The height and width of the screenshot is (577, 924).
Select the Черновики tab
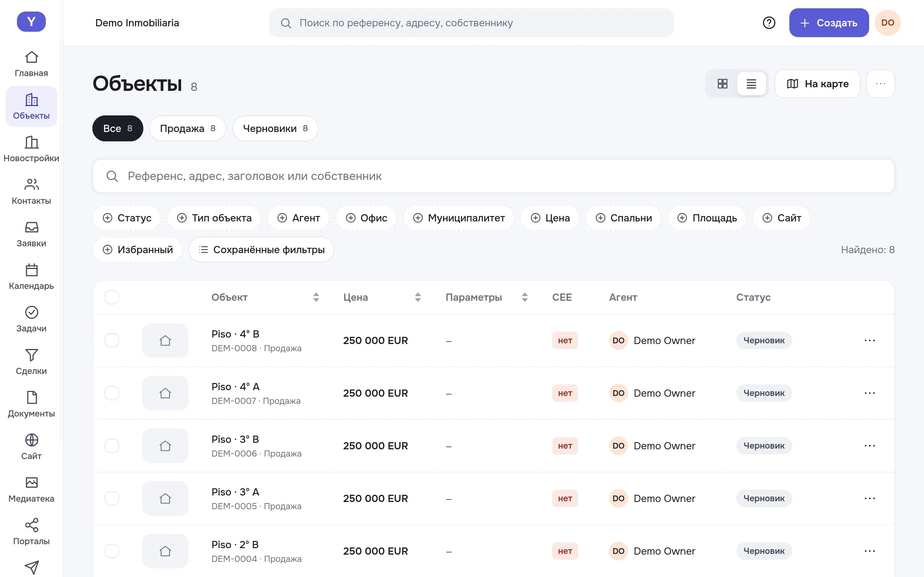pos(275,129)
